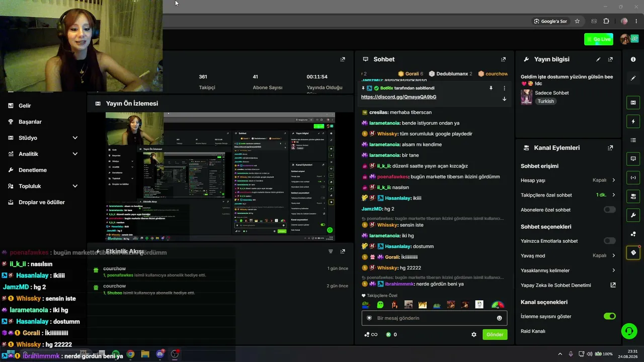
Task: Expand the Stüdyo sidebar section
Action: pyautogui.click(x=43, y=138)
